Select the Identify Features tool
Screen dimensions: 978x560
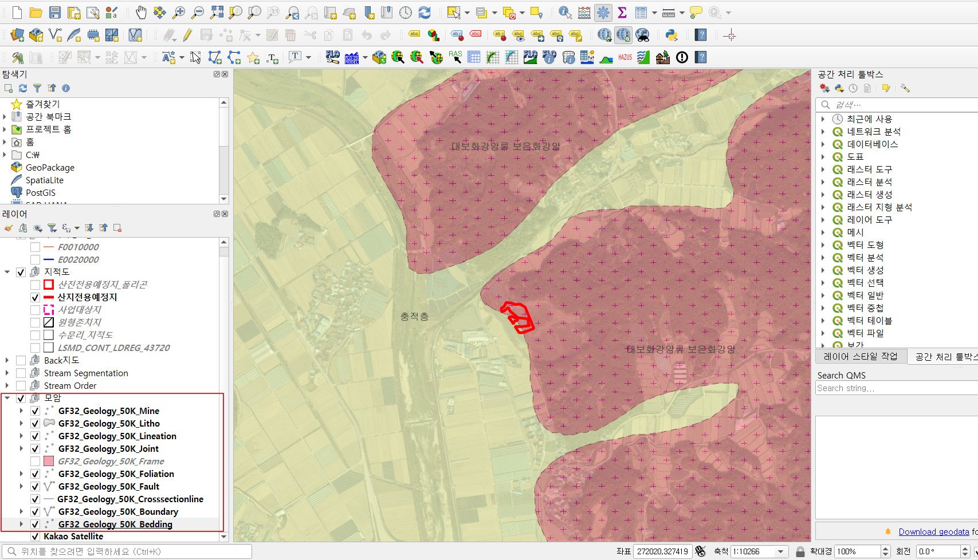565,13
